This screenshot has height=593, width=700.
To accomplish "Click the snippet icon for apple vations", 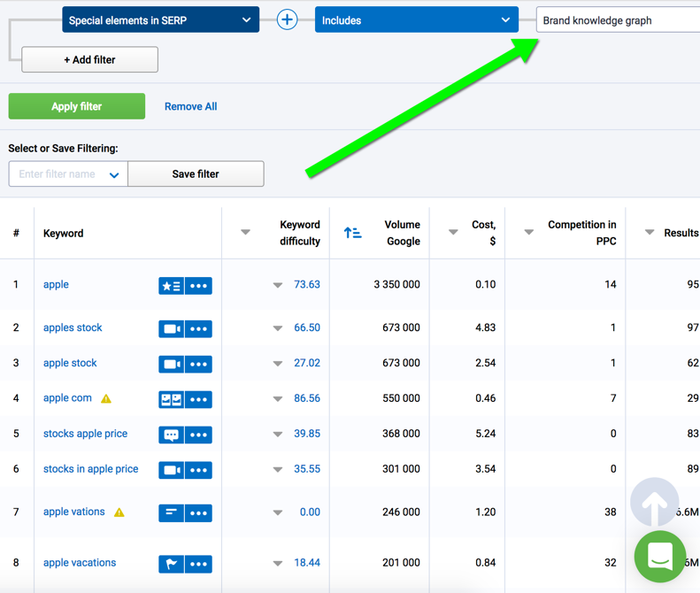I will tap(172, 513).
